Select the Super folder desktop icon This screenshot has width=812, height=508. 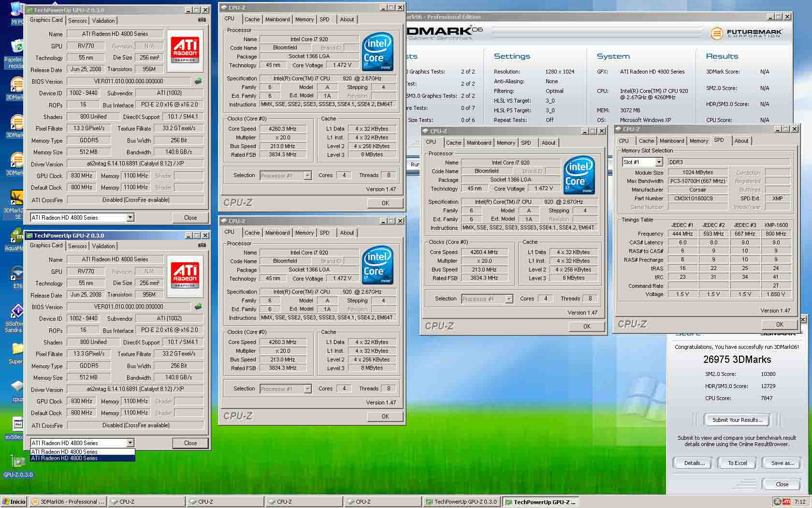[16, 352]
